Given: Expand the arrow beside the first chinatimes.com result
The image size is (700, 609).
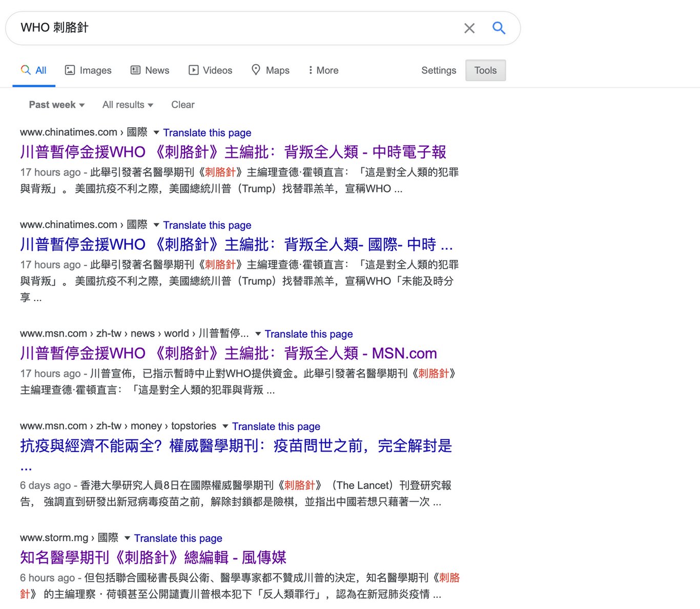Looking at the screenshot, I should pos(156,132).
